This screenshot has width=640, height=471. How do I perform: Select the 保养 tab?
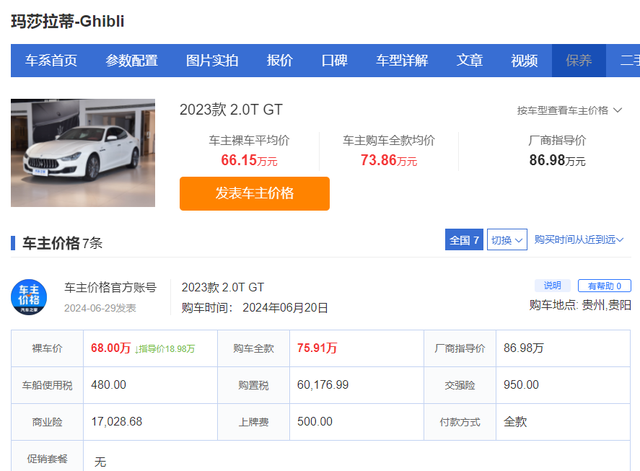tap(579, 60)
